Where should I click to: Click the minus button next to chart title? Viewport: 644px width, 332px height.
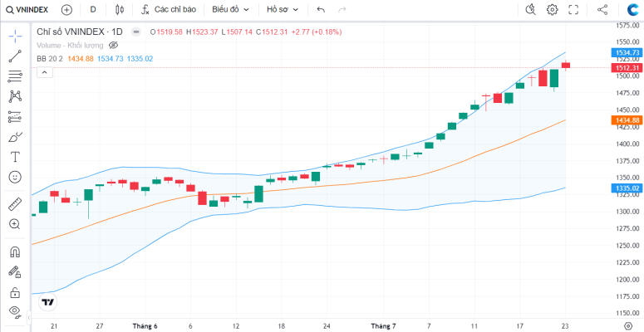pos(136,32)
